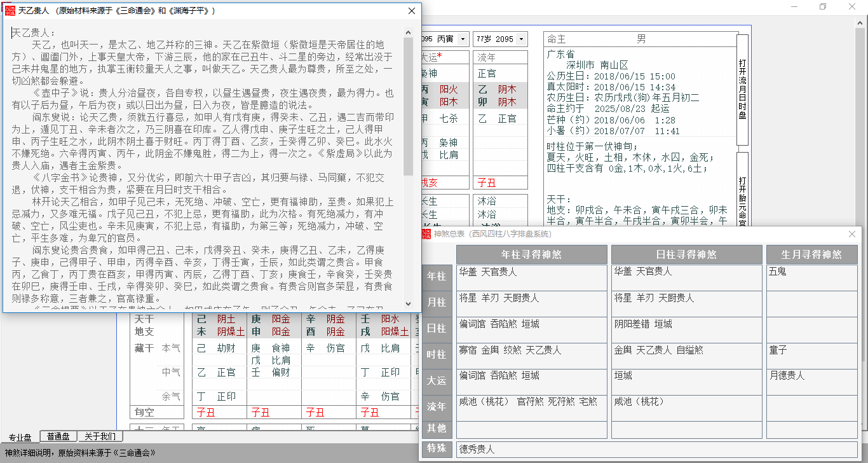
Task: Click the 年柱 row header button
Action: click(437, 277)
